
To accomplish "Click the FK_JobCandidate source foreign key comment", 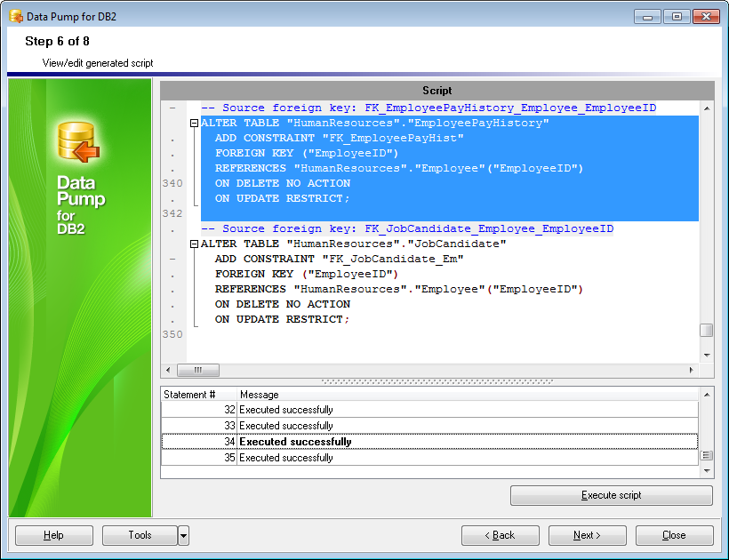I will coord(407,228).
